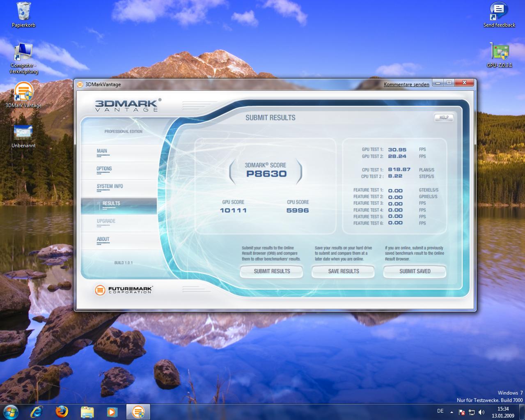Click the network tray icon
The image size is (525, 420).
[x=472, y=412]
